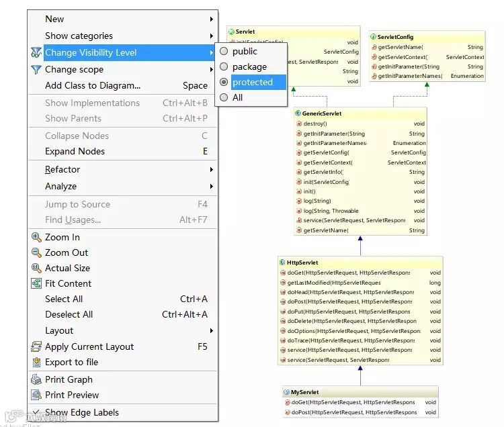Click the getServletName method icon in ServletConfig
Screen dimensions: 504x427
click(x=374, y=47)
